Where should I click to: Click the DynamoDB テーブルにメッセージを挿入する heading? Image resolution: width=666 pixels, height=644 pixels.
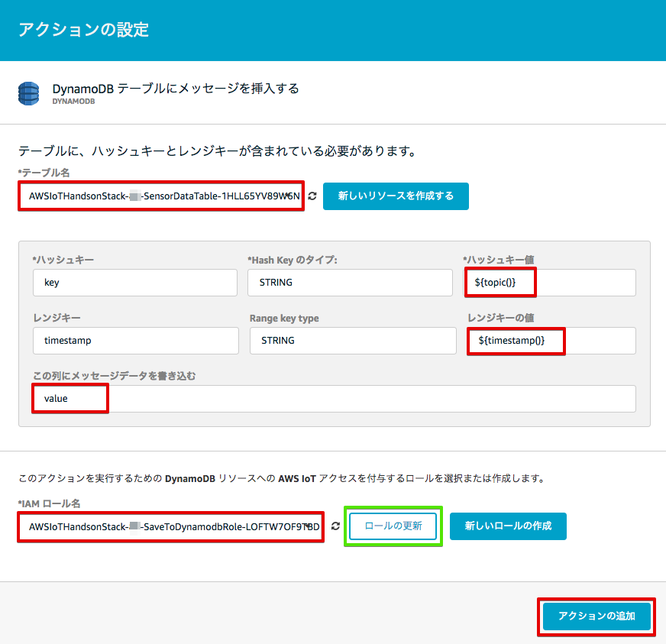(176, 89)
